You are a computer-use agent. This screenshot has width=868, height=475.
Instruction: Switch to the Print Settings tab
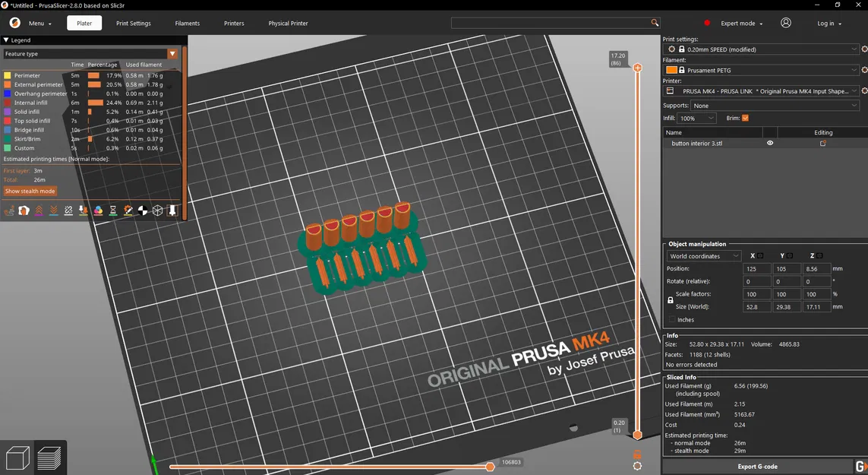click(134, 24)
